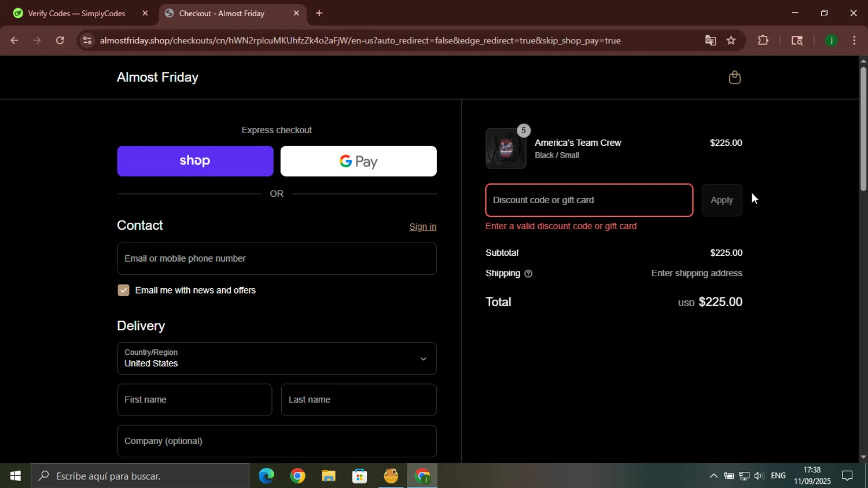Image resolution: width=868 pixels, height=488 pixels.
Task: Click the Enter shipping address text
Action: [x=697, y=273]
